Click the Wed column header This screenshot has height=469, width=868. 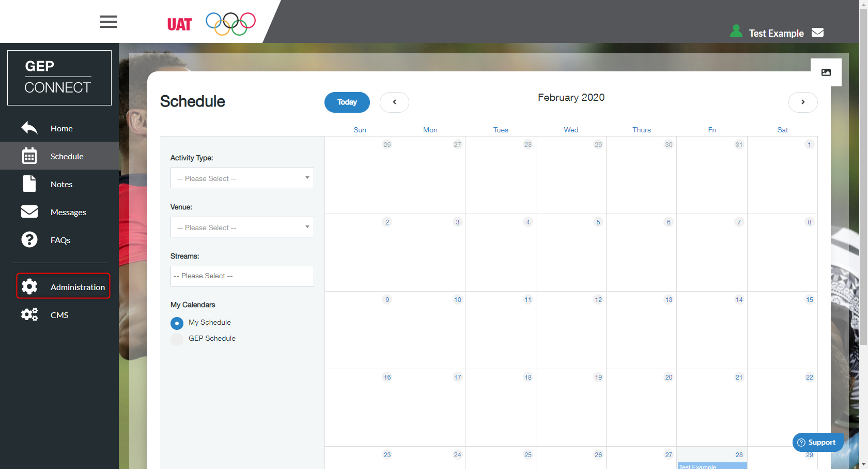(571, 130)
